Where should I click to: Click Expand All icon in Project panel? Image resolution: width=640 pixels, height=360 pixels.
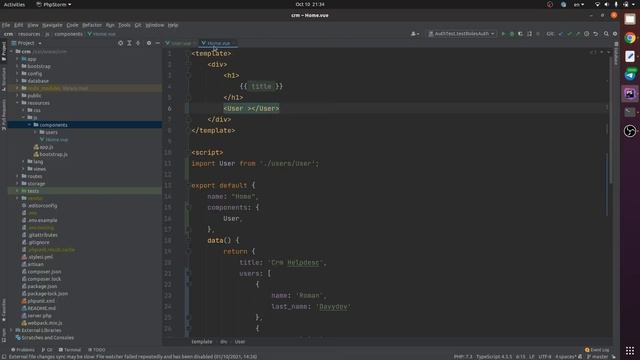(129, 43)
